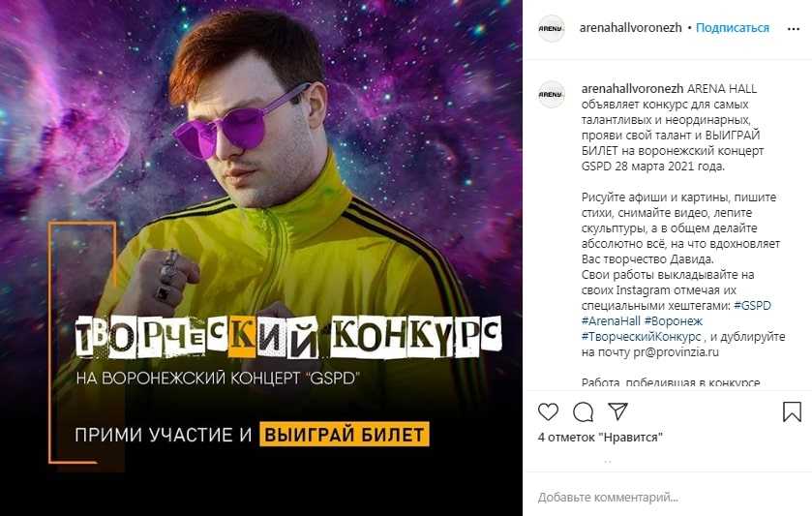Image resolution: width=812 pixels, height=516 pixels.
Task: Open the #Воронеж hashtag
Action: click(x=674, y=320)
